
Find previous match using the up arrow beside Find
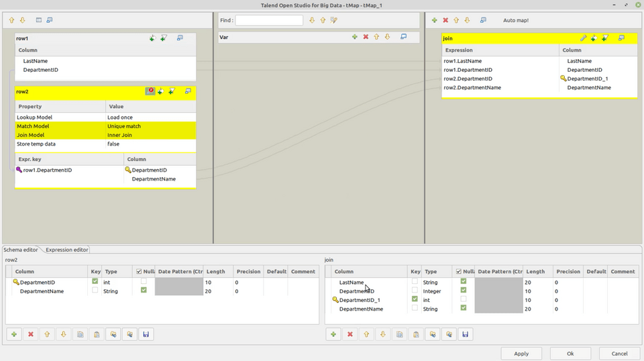[x=323, y=20]
